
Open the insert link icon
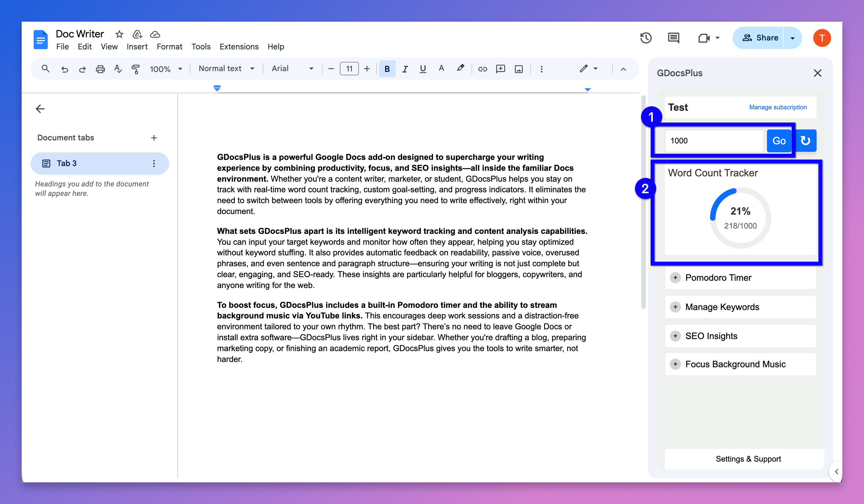coord(483,69)
